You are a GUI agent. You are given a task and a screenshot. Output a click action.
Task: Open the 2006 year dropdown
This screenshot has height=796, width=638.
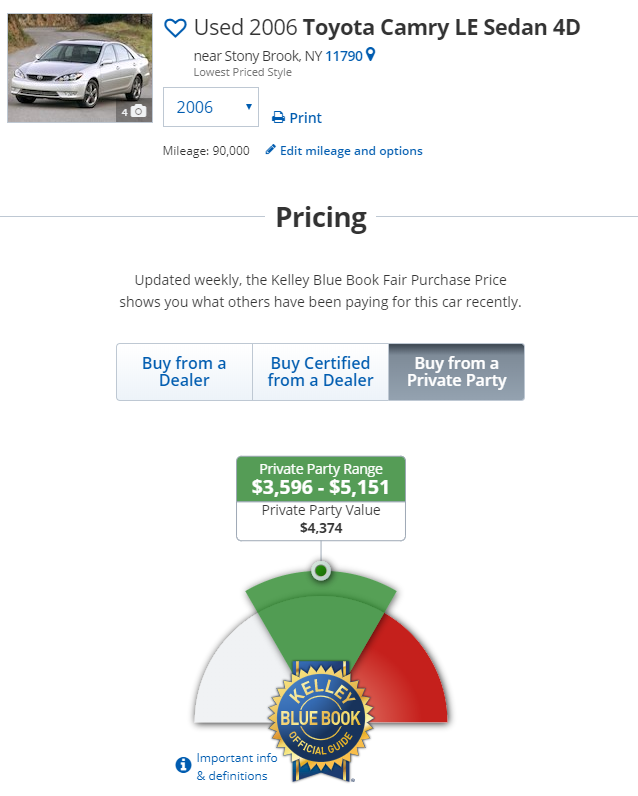click(x=211, y=107)
